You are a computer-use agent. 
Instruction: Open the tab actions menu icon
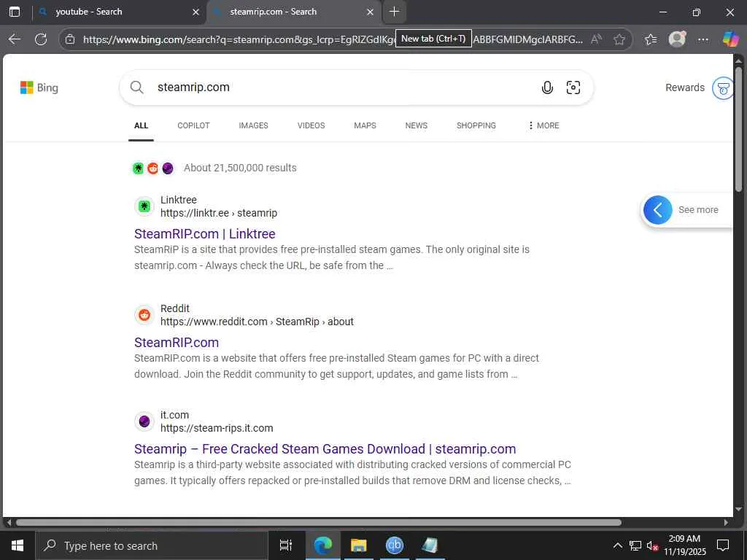click(x=15, y=12)
